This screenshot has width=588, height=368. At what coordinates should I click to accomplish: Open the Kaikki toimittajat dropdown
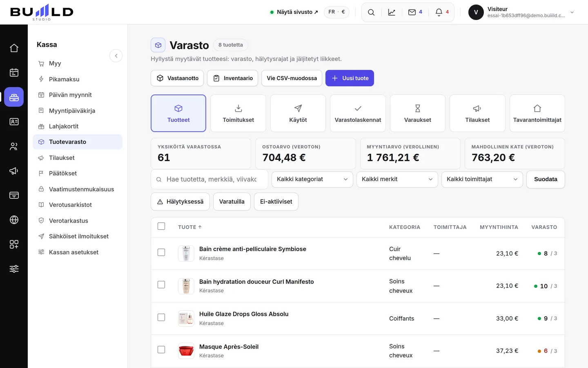pyautogui.click(x=482, y=179)
